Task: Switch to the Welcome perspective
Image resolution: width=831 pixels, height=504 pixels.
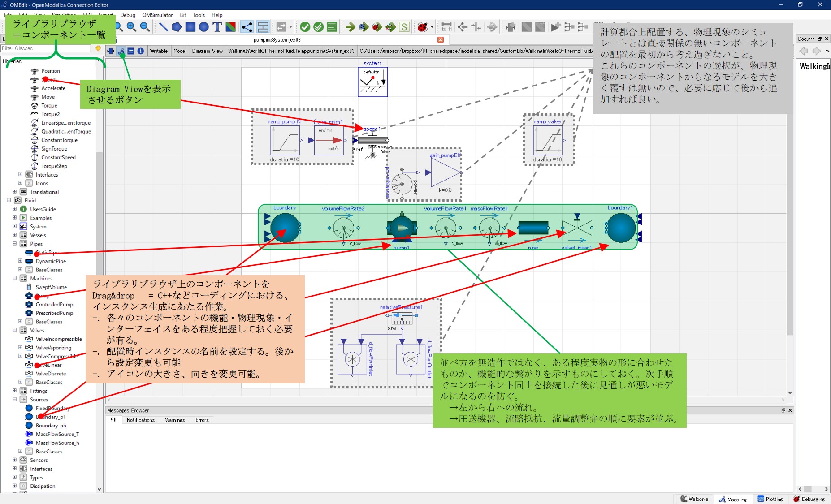Action: (x=694, y=499)
